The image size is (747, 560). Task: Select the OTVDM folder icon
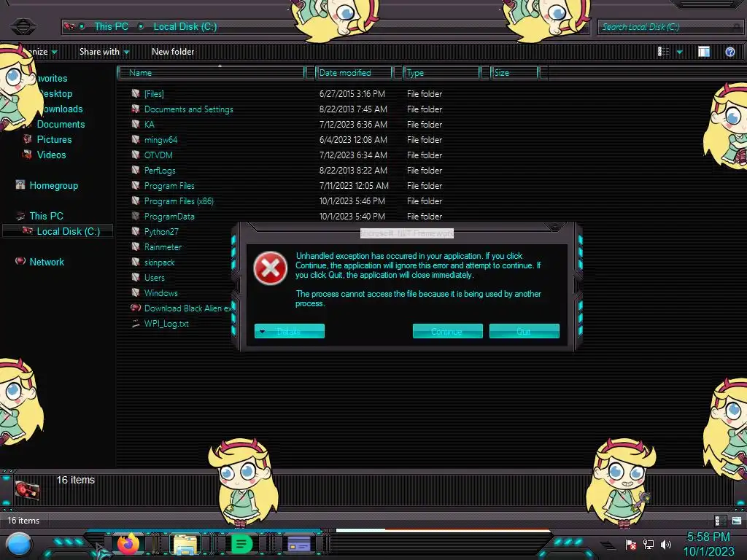pyautogui.click(x=136, y=155)
